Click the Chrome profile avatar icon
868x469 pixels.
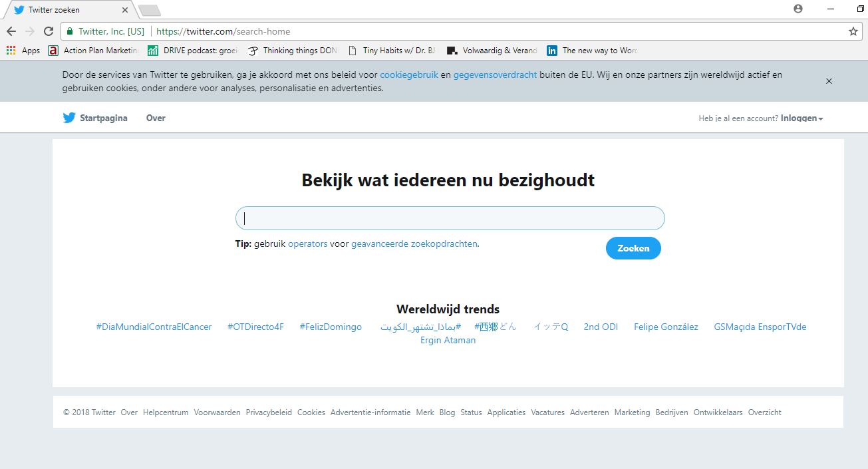798,9
